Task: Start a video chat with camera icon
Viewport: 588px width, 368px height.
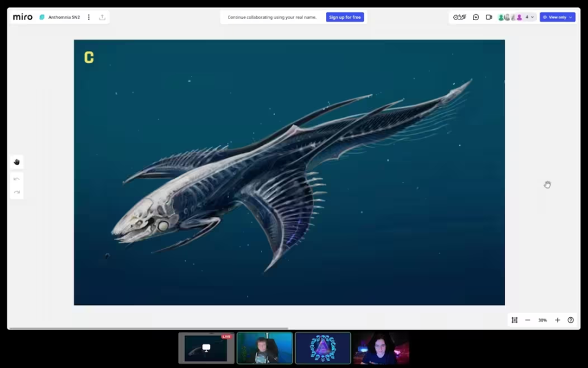Action: (x=489, y=17)
